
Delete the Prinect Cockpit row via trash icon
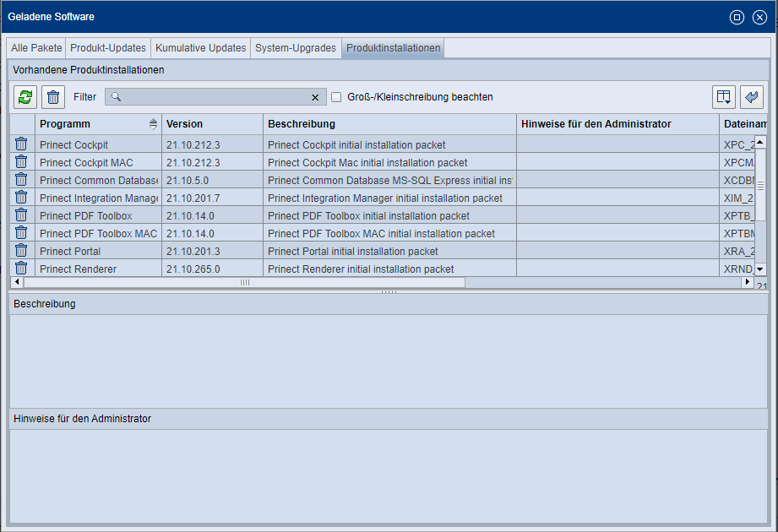point(21,144)
